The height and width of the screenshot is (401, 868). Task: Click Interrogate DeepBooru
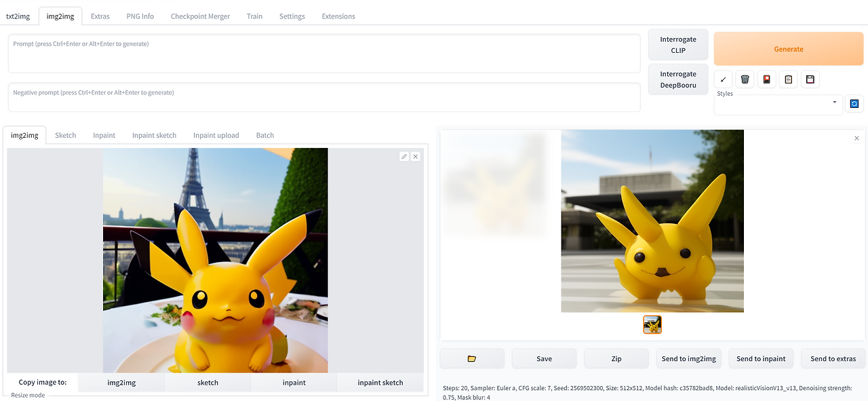(x=678, y=79)
